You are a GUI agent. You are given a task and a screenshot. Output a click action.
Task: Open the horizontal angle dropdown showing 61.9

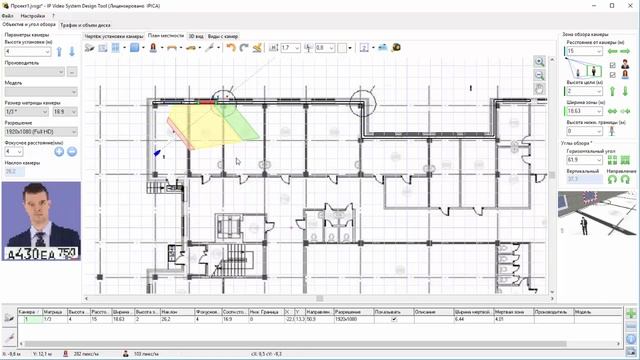click(x=599, y=160)
